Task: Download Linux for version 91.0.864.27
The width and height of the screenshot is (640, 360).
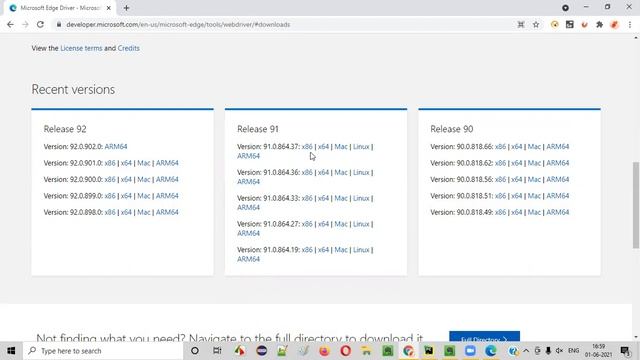Action: (x=361, y=224)
